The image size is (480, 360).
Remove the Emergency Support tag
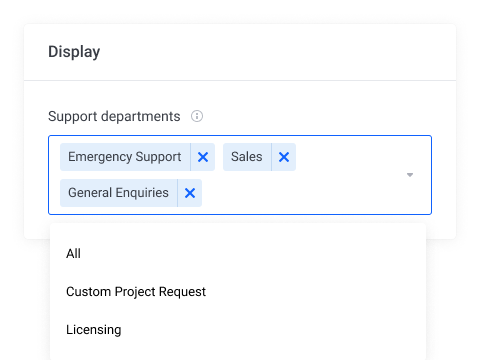pyautogui.click(x=203, y=157)
